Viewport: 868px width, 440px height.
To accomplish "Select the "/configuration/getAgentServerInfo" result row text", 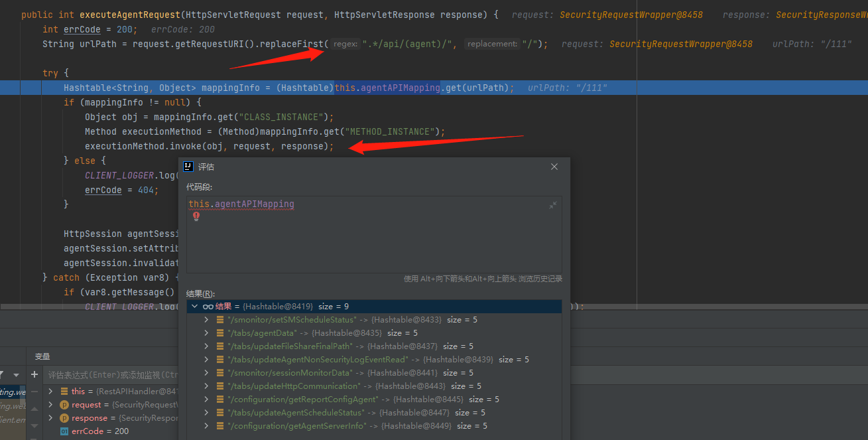I will 357,426.
